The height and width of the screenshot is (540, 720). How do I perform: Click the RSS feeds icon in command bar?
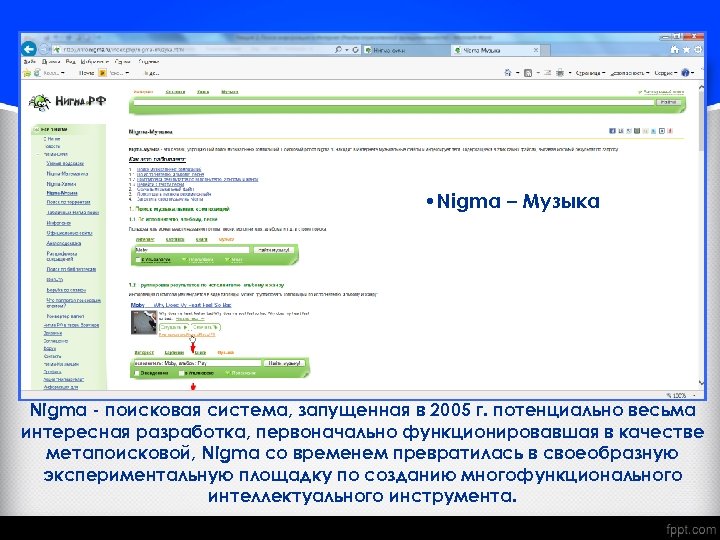click(x=528, y=73)
